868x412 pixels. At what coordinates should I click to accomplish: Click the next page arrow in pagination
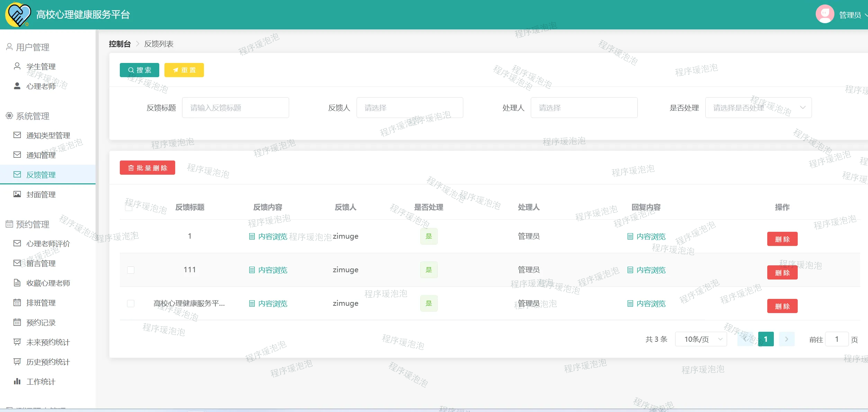click(x=786, y=339)
